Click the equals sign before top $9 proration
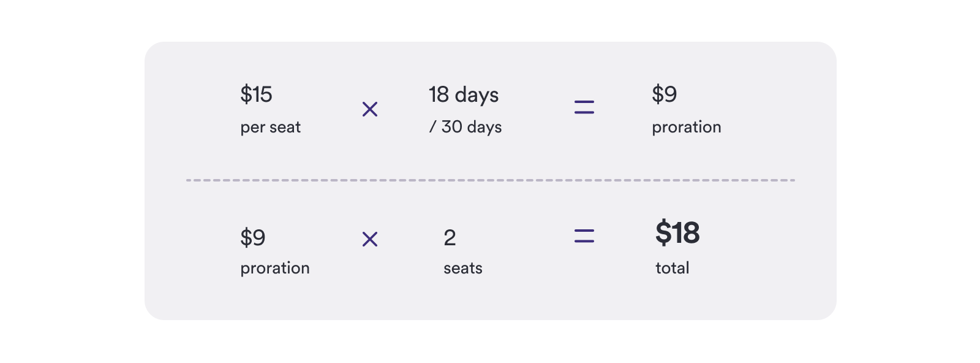The width and height of the screenshot is (980, 363). point(584,108)
